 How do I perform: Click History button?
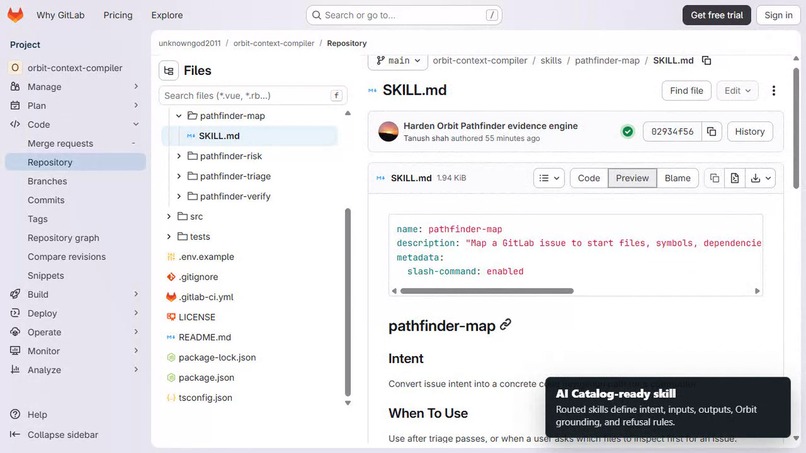tap(749, 132)
